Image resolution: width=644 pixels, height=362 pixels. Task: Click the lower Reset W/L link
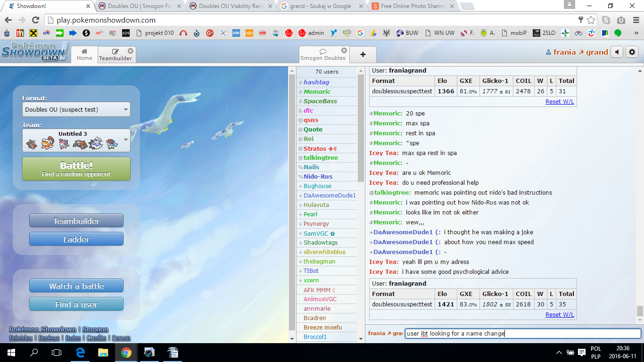click(x=560, y=314)
